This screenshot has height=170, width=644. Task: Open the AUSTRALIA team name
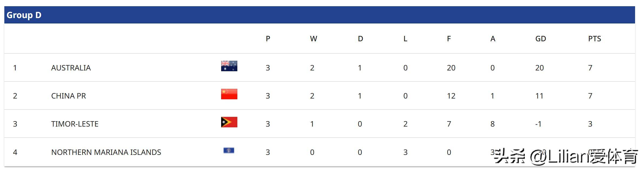(71, 68)
